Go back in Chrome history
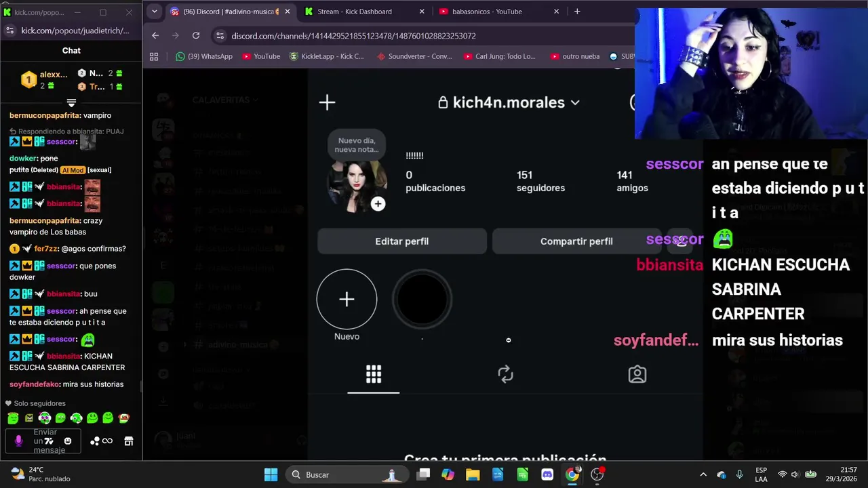 click(155, 36)
